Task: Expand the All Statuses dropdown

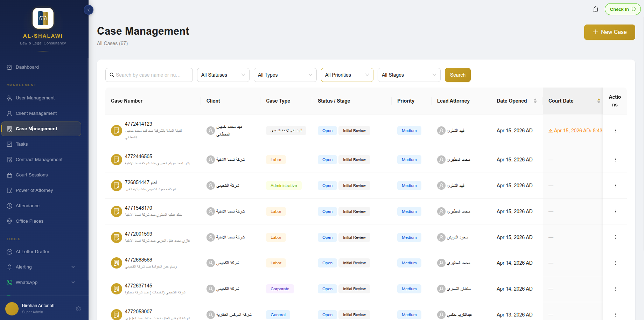Action: coord(223,75)
